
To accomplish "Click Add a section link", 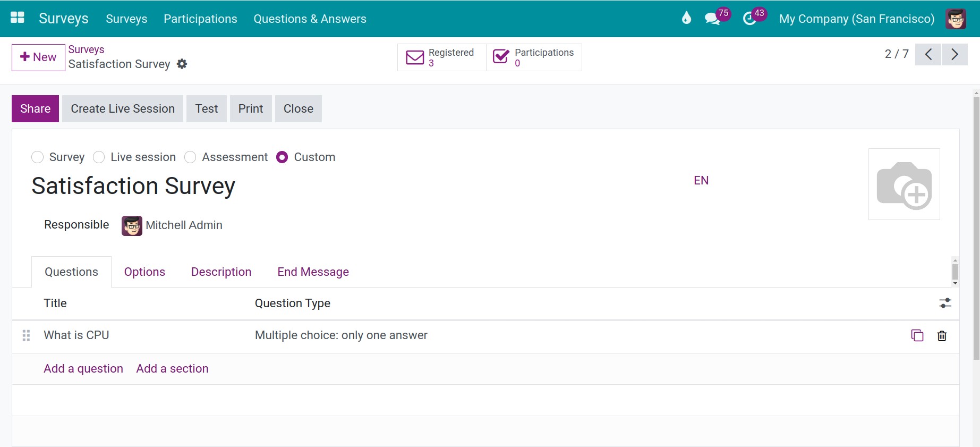I will [172, 368].
